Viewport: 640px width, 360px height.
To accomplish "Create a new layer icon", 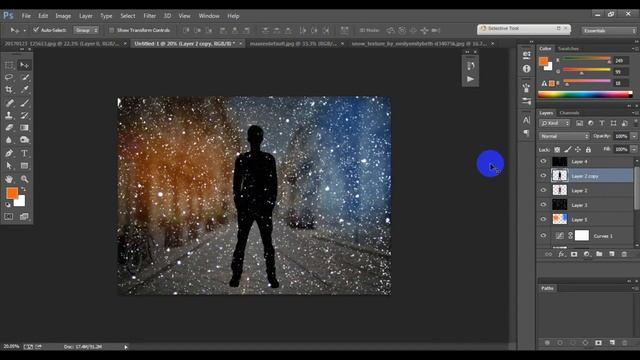I will click(611, 254).
